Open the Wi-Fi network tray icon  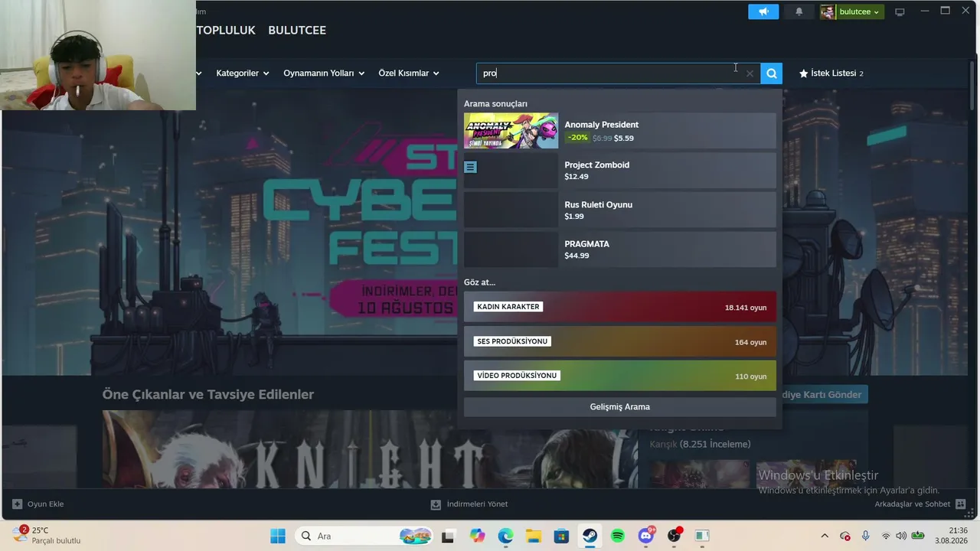click(886, 536)
